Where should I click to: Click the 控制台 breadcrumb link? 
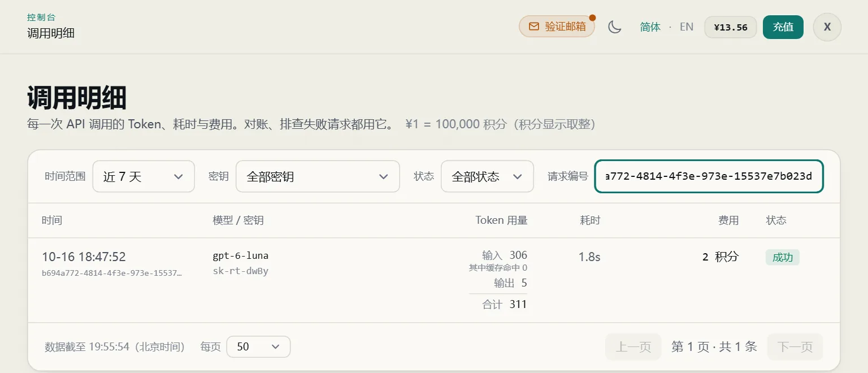click(x=41, y=18)
